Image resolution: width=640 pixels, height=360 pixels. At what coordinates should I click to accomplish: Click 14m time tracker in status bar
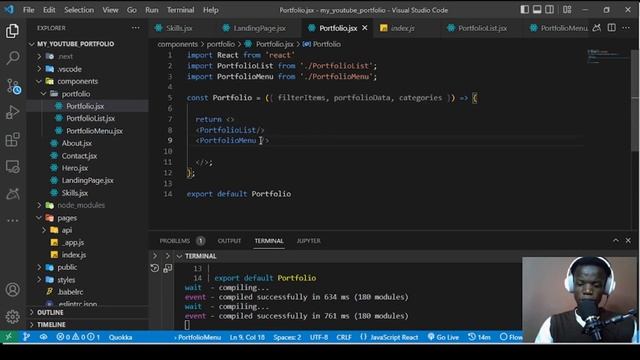(x=479, y=337)
